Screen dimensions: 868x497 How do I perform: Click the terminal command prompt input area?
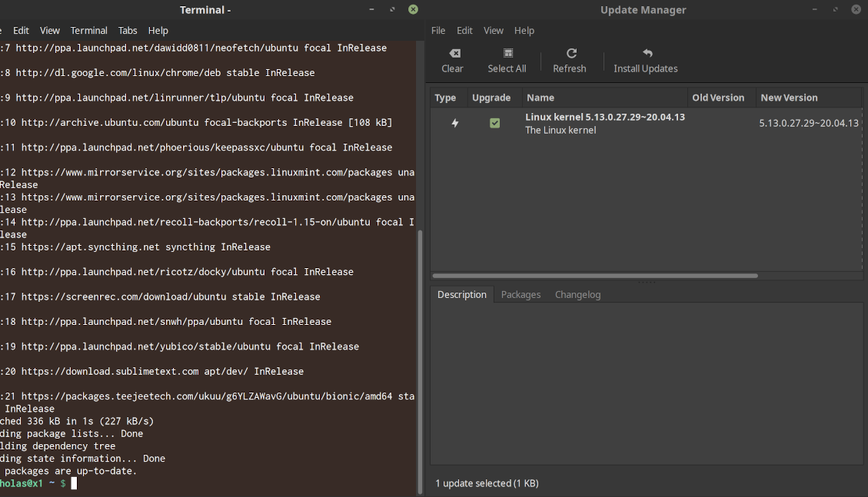pyautogui.click(x=73, y=483)
